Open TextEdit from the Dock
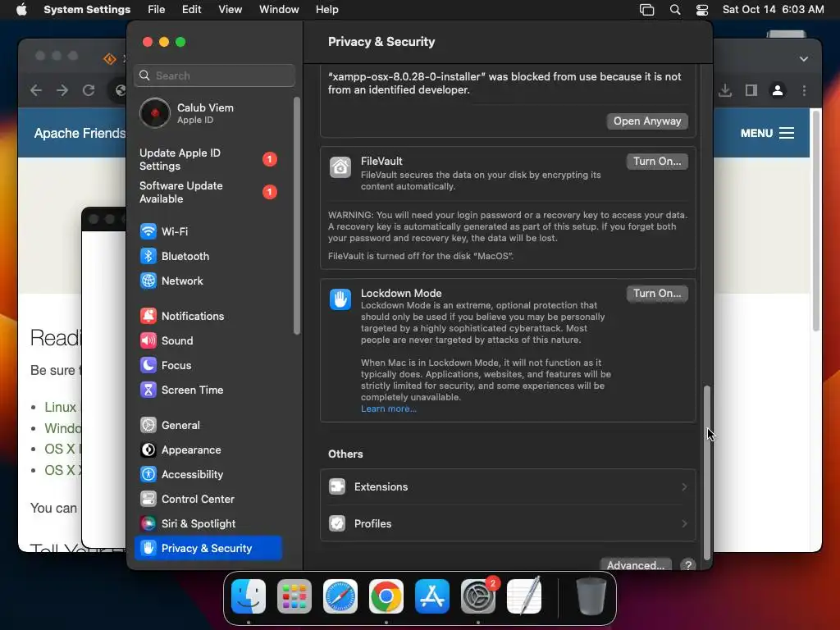840x630 pixels. [x=524, y=596]
